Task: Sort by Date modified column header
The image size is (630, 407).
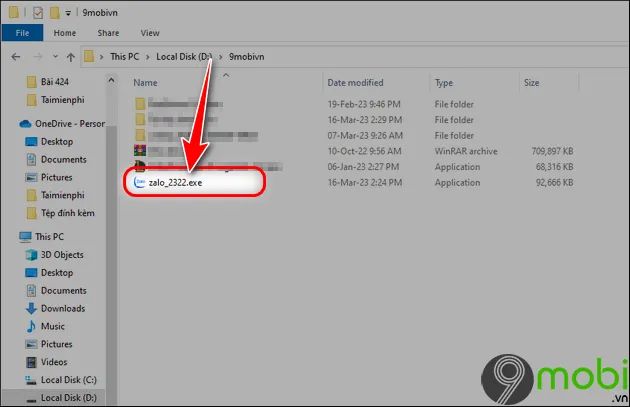Action: [x=355, y=83]
